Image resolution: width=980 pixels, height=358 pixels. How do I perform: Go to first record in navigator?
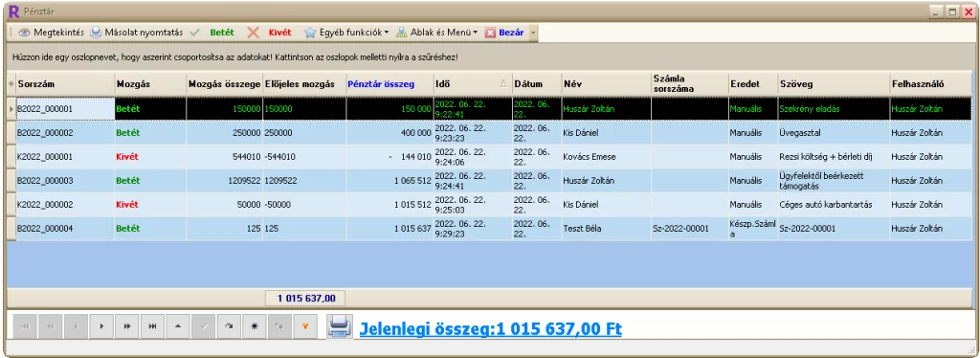coord(26,326)
